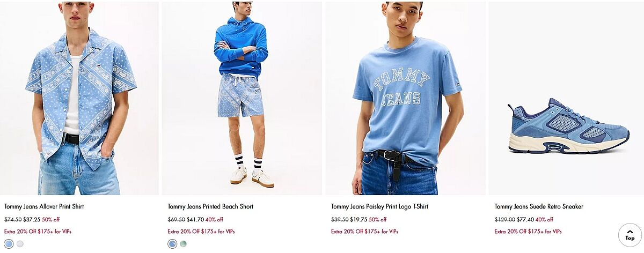Pick the white swatch for Allover Print Shirt
644x253 pixels.
20,244
